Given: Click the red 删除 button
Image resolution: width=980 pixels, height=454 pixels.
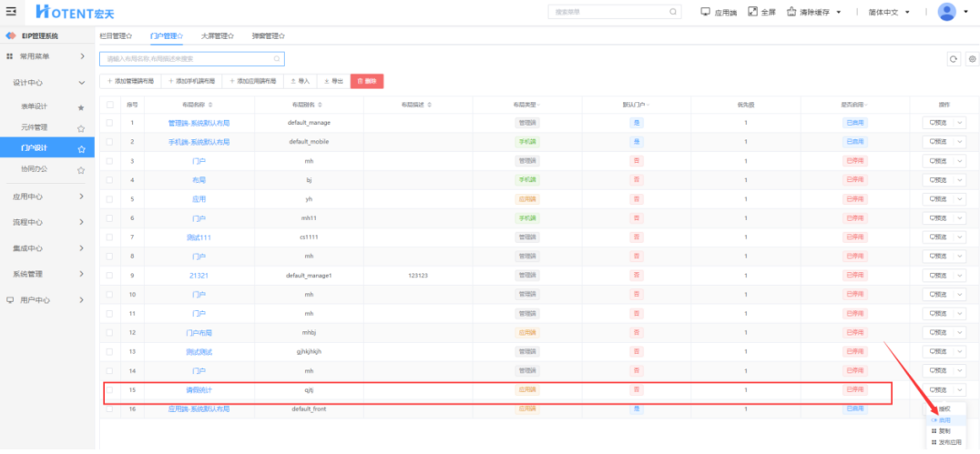Looking at the screenshot, I should click(367, 81).
